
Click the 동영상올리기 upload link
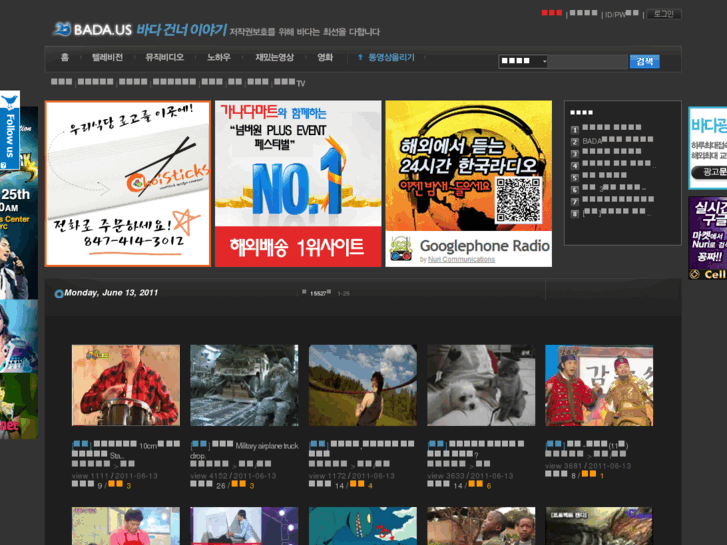pyautogui.click(x=391, y=57)
